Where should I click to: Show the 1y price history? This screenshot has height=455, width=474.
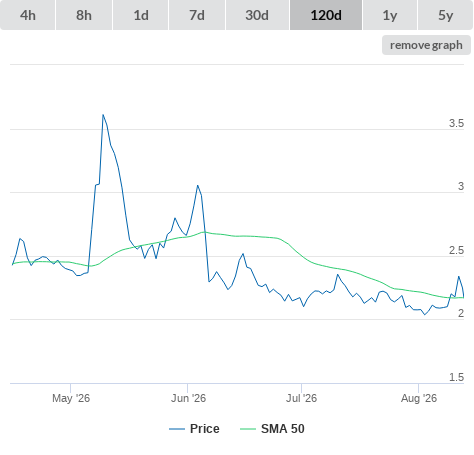[390, 15]
